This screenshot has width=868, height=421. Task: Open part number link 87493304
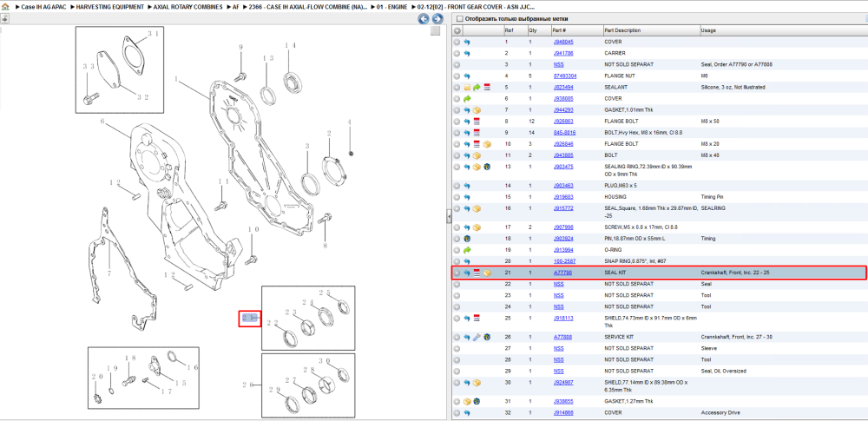565,76
